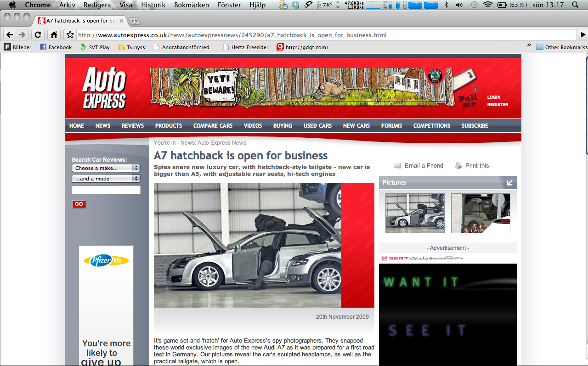This screenshot has width=588, height=366.
Task: Collapse the Pictures panel arrow
Action: [x=509, y=183]
